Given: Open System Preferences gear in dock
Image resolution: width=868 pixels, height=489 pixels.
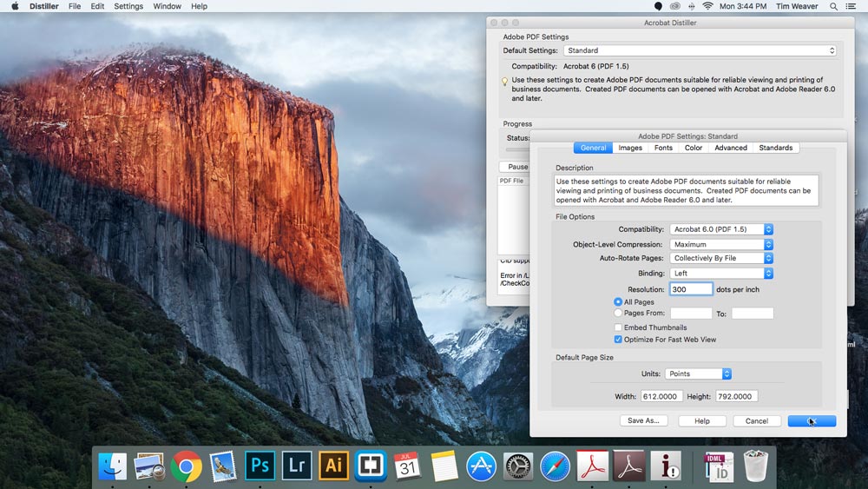Looking at the screenshot, I should 517,466.
